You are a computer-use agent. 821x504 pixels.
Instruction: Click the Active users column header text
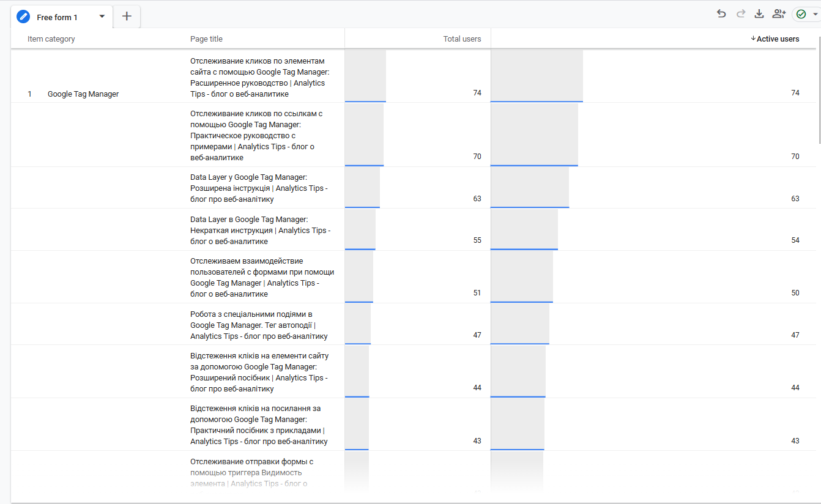click(778, 39)
